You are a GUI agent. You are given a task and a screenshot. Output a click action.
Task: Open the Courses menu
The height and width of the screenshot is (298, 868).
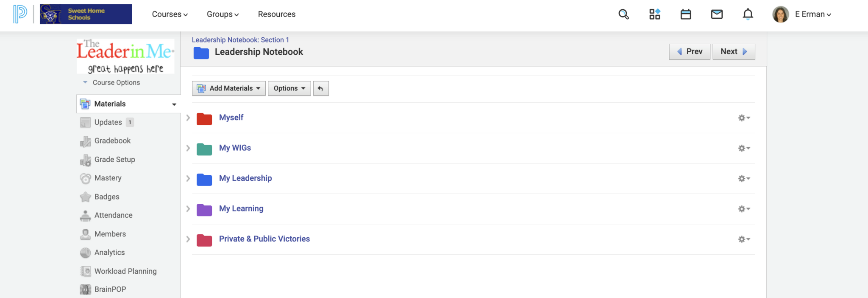pos(170,14)
